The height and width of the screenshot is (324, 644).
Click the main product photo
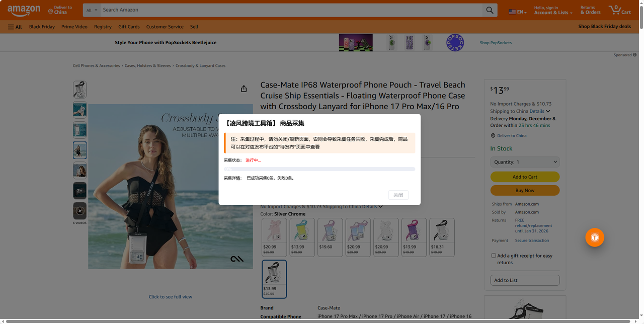(171, 186)
